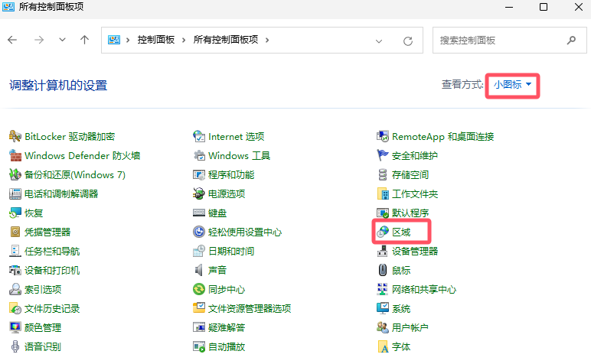
Task: Select the 所有控制面板项 breadcrumb
Action: pos(225,40)
